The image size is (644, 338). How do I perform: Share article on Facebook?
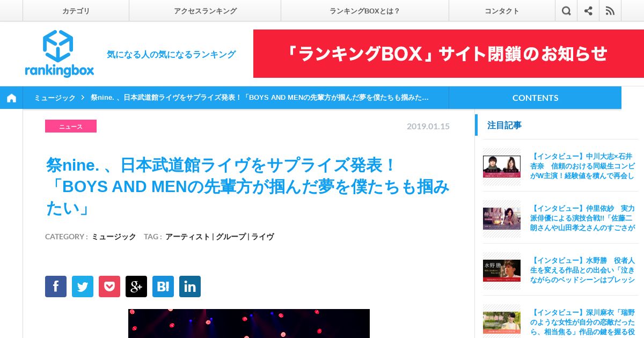click(56, 286)
